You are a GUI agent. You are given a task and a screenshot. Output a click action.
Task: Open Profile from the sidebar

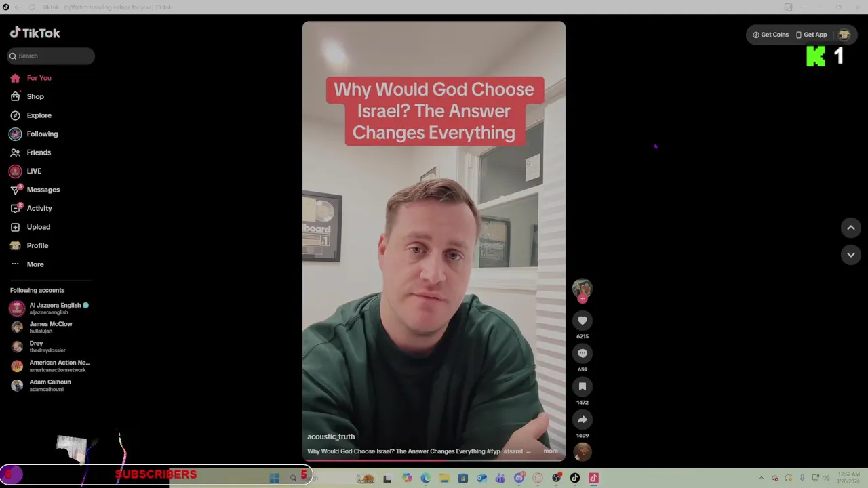pyautogui.click(x=30, y=245)
